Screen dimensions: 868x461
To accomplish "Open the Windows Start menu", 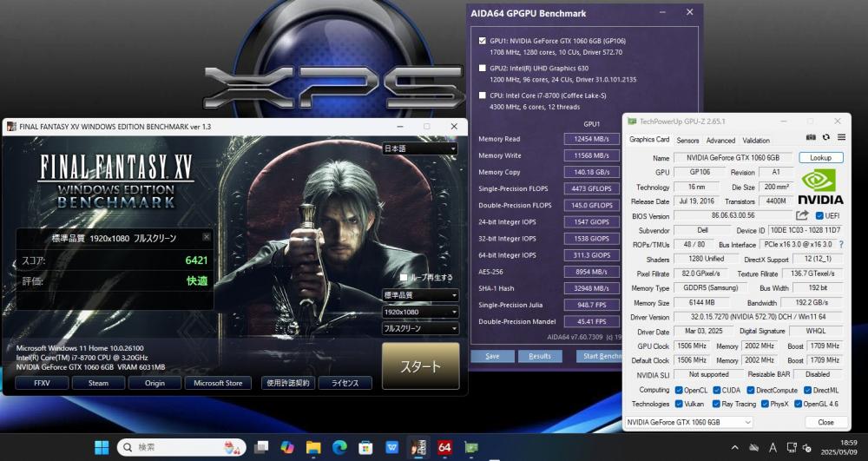I will point(102,447).
